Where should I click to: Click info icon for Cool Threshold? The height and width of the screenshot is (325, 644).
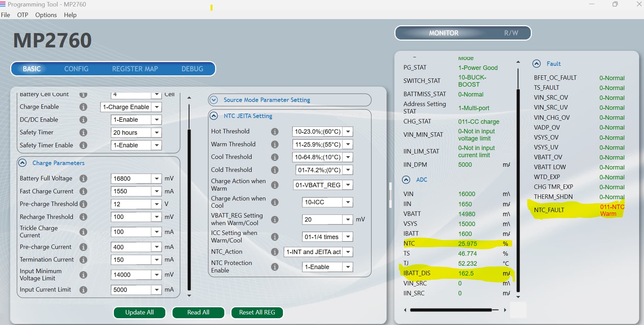[275, 157]
